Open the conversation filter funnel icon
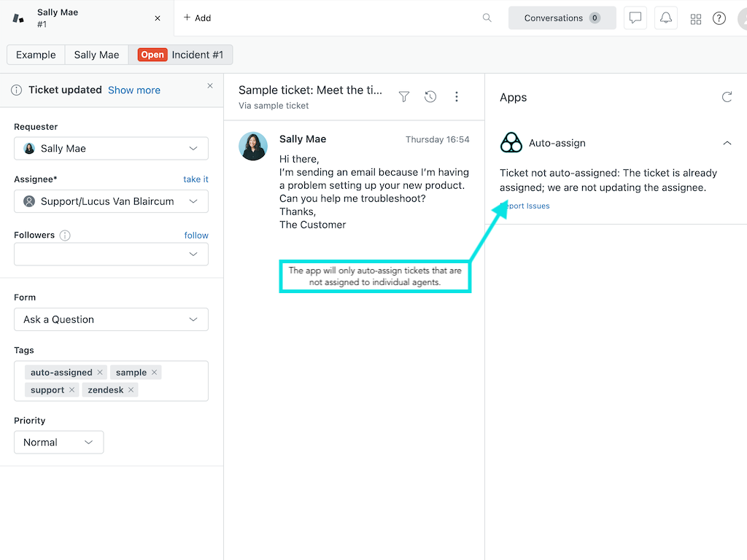Screen dimensions: 747x560 point(404,97)
